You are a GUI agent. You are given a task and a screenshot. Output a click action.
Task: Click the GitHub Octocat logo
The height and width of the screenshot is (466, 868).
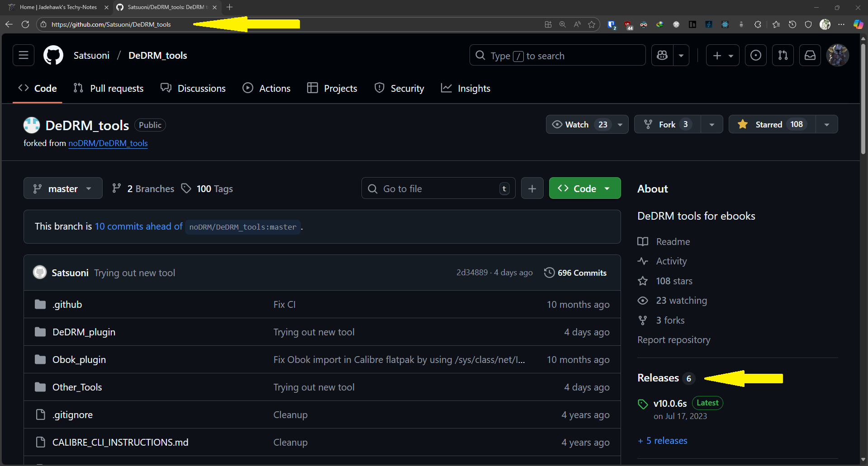pos(53,56)
